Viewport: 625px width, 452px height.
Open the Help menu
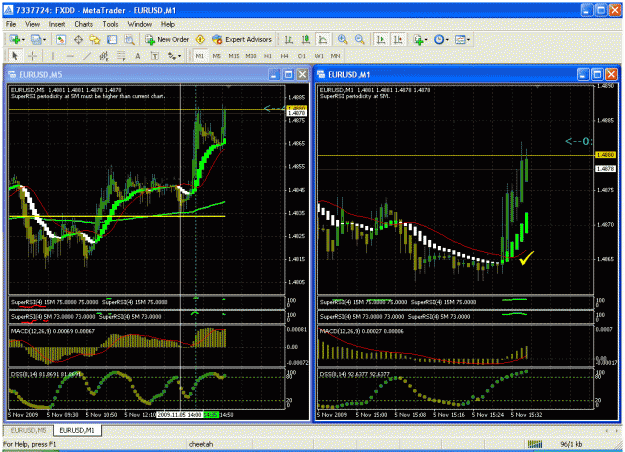(x=168, y=24)
